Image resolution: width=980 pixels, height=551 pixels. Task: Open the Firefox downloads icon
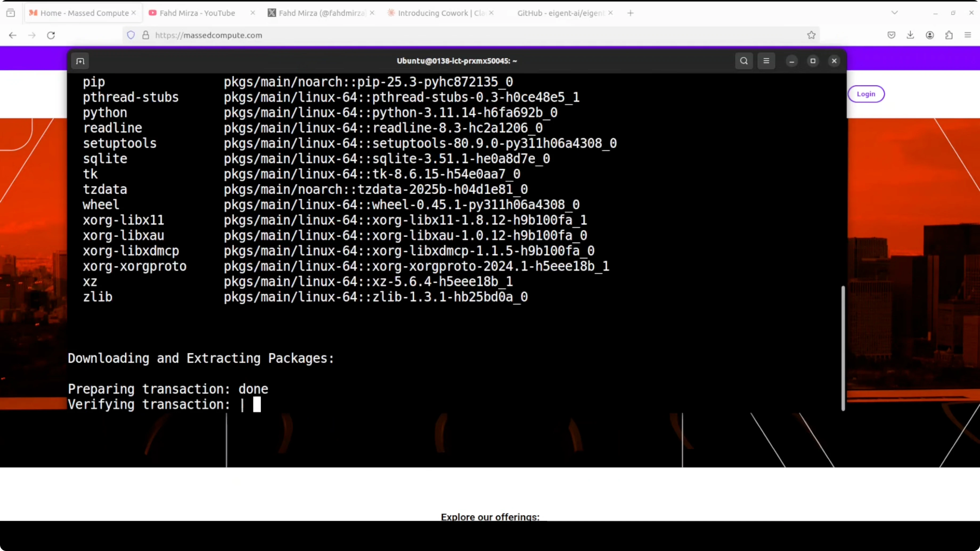[x=910, y=35]
